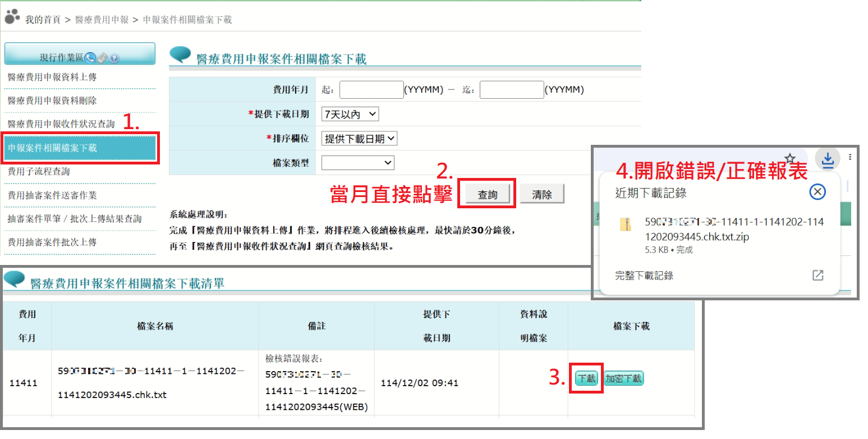868x439 pixels.
Task: Click the 費用年月 start input field
Action: coord(371,90)
